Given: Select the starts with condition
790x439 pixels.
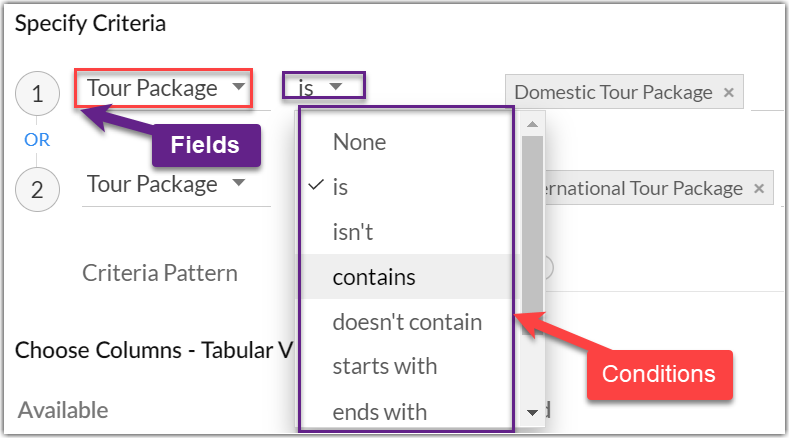Looking at the screenshot, I should (x=384, y=366).
